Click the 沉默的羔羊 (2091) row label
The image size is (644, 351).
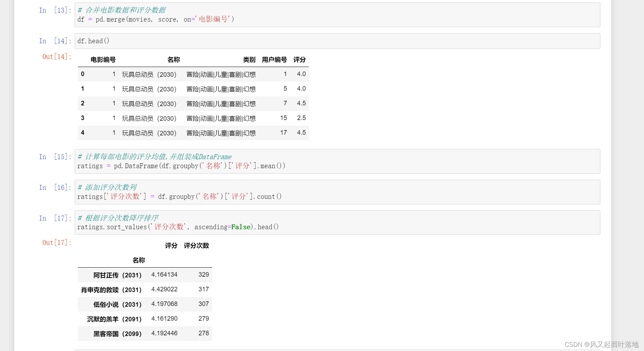[114, 319]
